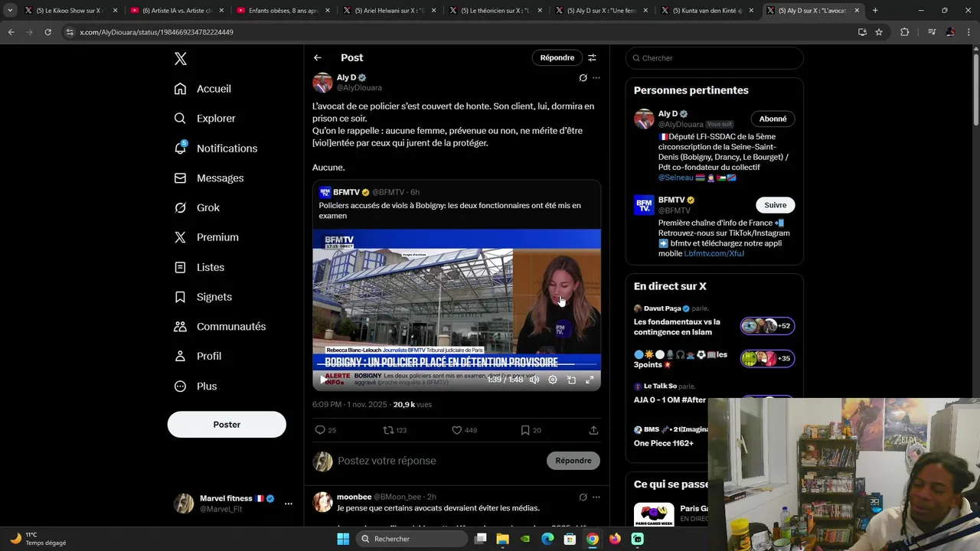Open Firefox from the taskbar
The height and width of the screenshot is (551, 980).
(x=615, y=539)
